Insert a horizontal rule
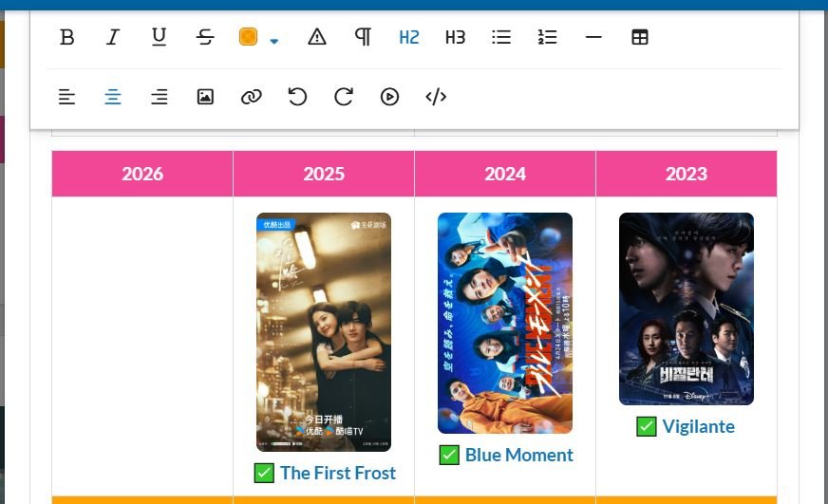 tap(593, 37)
